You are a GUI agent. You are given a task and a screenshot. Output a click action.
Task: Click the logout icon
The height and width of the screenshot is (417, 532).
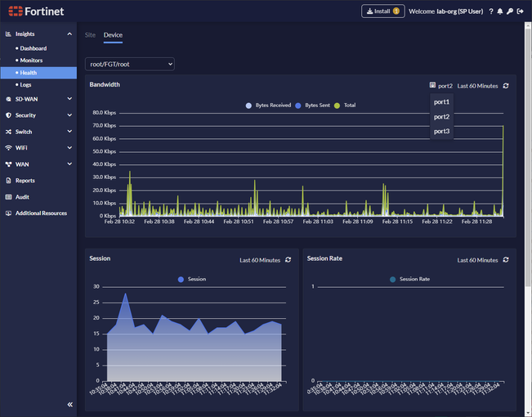[521, 11]
